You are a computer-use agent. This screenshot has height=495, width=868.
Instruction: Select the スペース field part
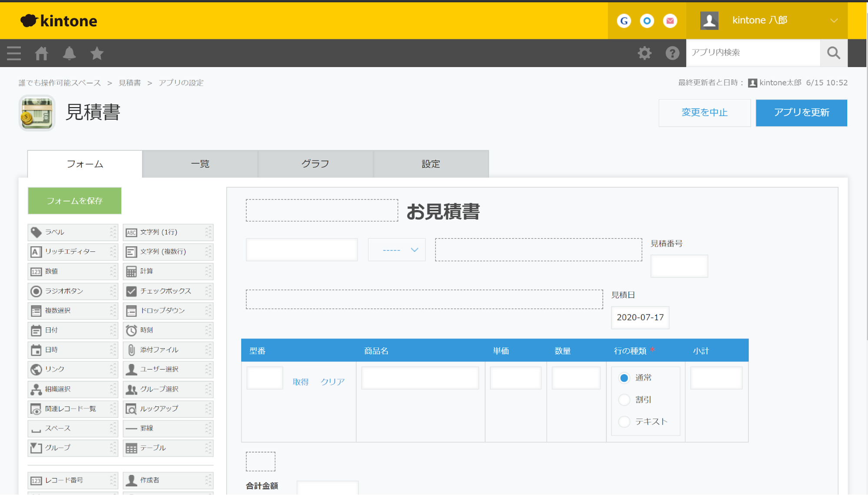[73, 428]
